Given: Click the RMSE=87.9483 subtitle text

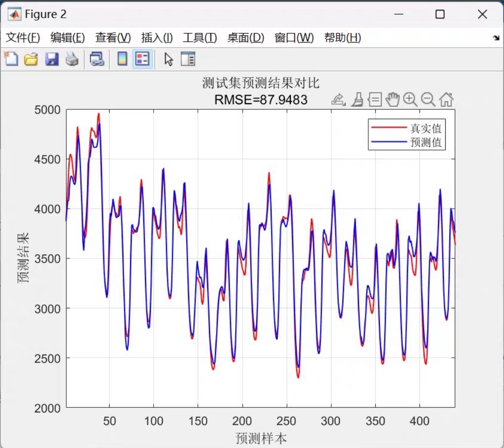Looking at the screenshot, I should [x=261, y=100].
